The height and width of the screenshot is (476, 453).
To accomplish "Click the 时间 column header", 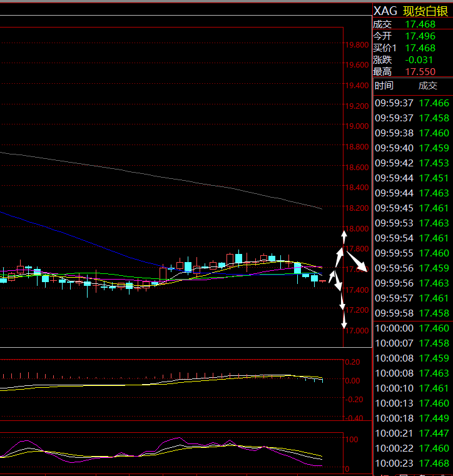I will pyautogui.click(x=384, y=86).
